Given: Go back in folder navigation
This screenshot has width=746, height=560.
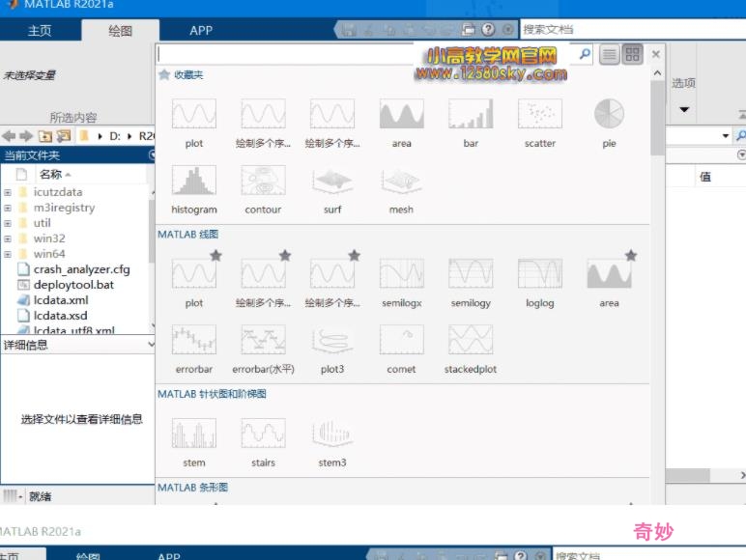Looking at the screenshot, I should point(9,136).
